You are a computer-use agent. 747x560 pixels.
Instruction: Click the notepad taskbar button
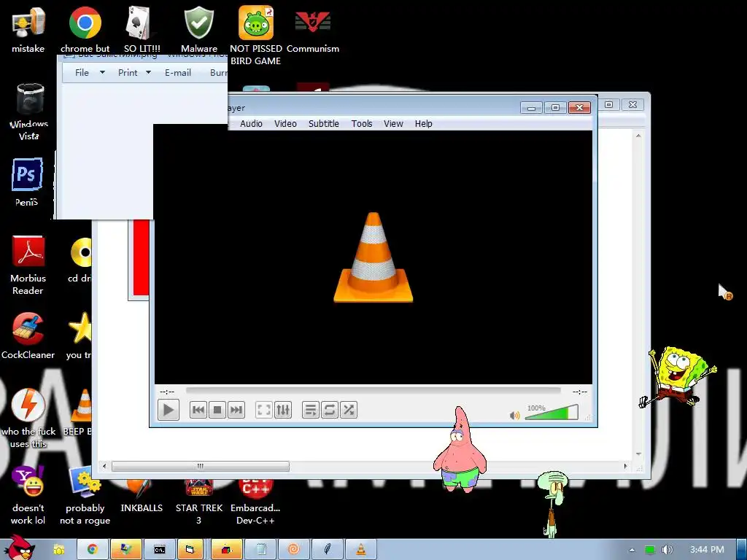(x=260, y=550)
